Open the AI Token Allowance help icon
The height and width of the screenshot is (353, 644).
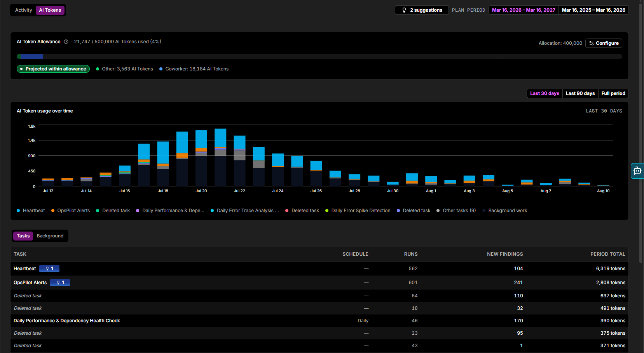click(x=66, y=42)
